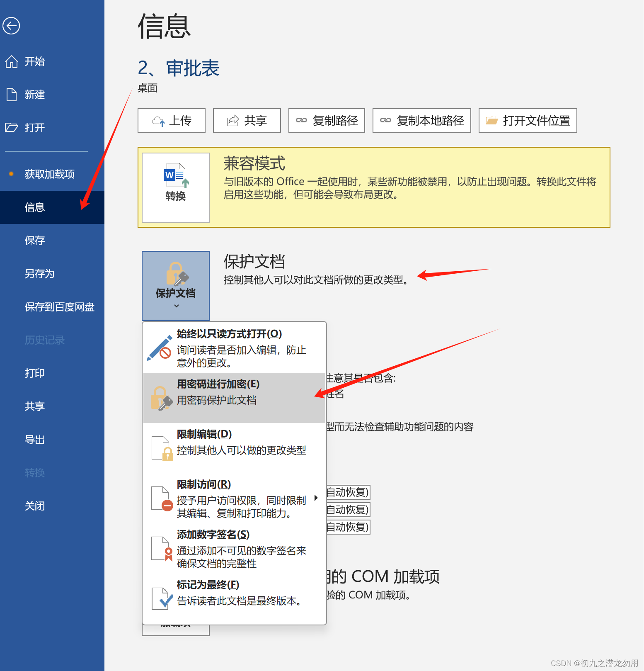
Task: Click 保存 in the sidebar
Action: pyautogui.click(x=52, y=241)
